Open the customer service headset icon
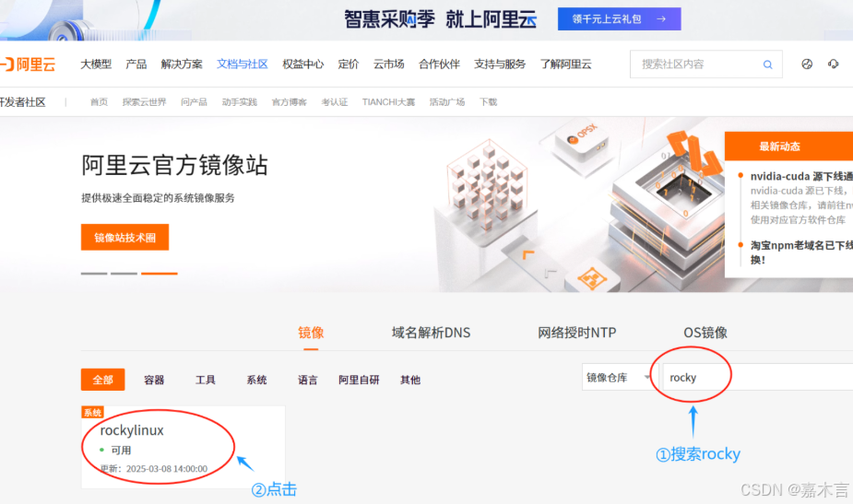The width and height of the screenshot is (853, 504). [x=834, y=64]
